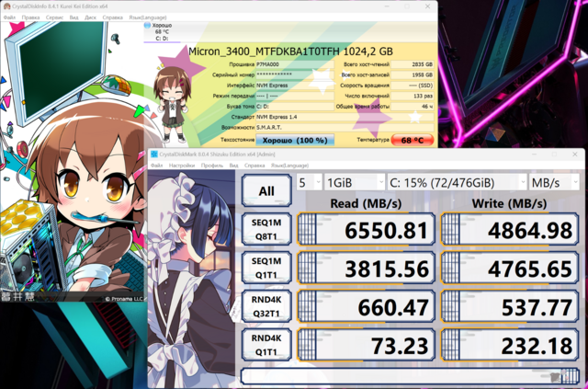Close the CrystalDiskInfo window
The image size is (588, 389).
[x=427, y=6]
